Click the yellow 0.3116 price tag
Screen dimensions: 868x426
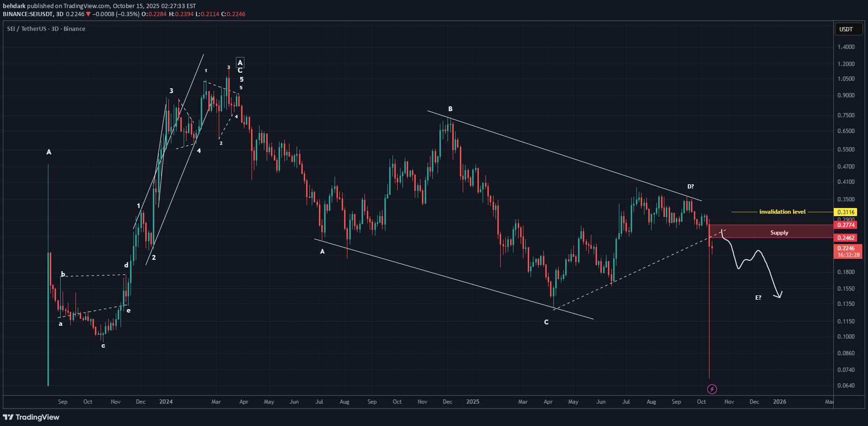846,212
